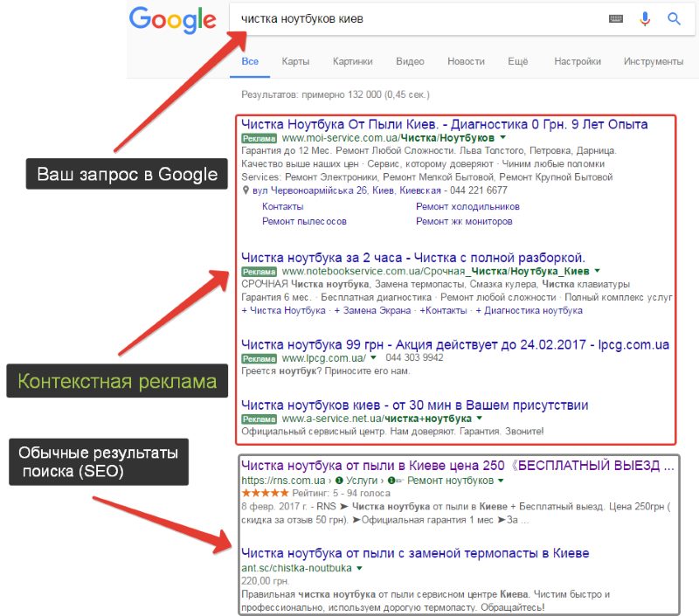
Task: Click the Google logo
Action: (x=172, y=20)
